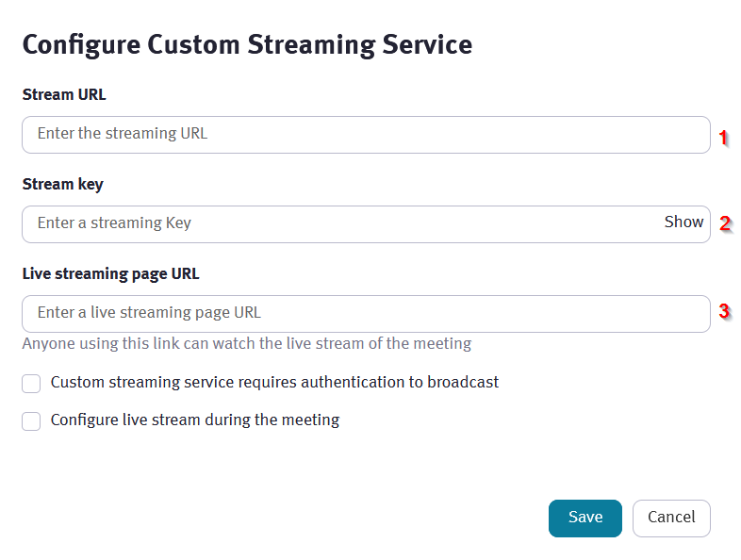Click the Stream URL input field

[366, 135]
